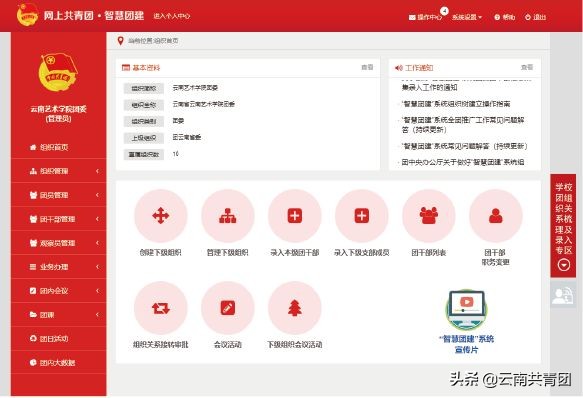
Task: Open notice '智慧团建'系统全团推广工作常见问题解答
Action: coord(463,125)
